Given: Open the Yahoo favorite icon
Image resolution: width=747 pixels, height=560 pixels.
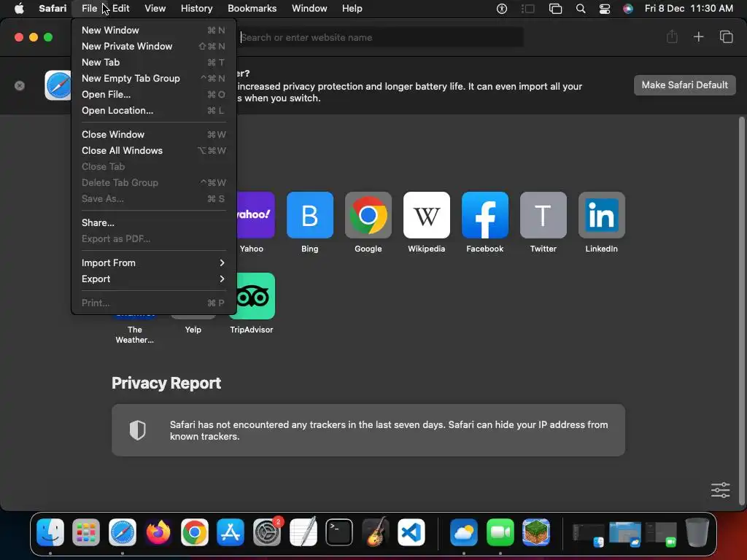Looking at the screenshot, I should coord(256,215).
